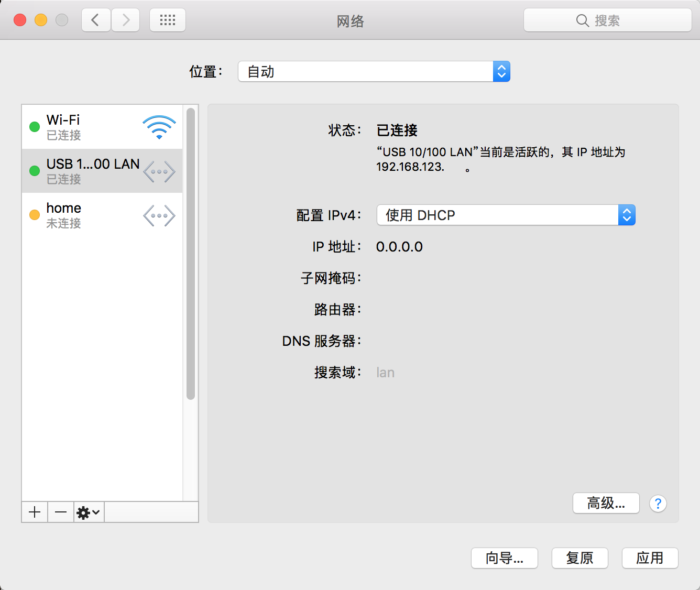The height and width of the screenshot is (590, 700).
Task: Click the USB 10/100 LAN adapter icon
Action: (159, 171)
